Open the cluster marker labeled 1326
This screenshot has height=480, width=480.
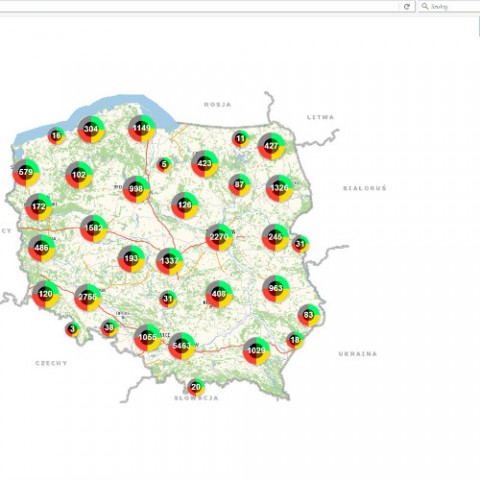point(279,188)
